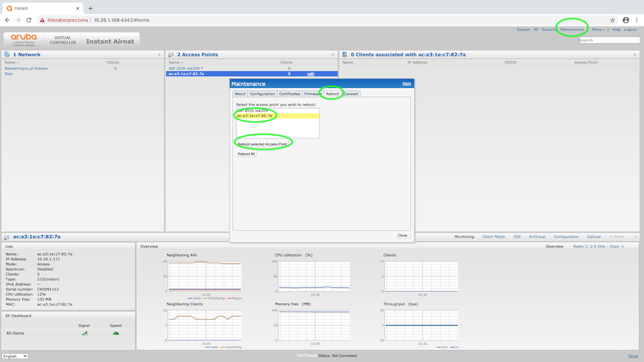Click the Clients panel icon
The image size is (644, 362).
(345, 55)
